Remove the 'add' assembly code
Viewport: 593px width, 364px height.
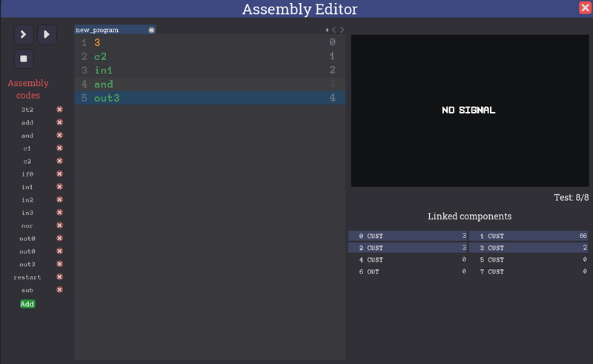[60, 122]
